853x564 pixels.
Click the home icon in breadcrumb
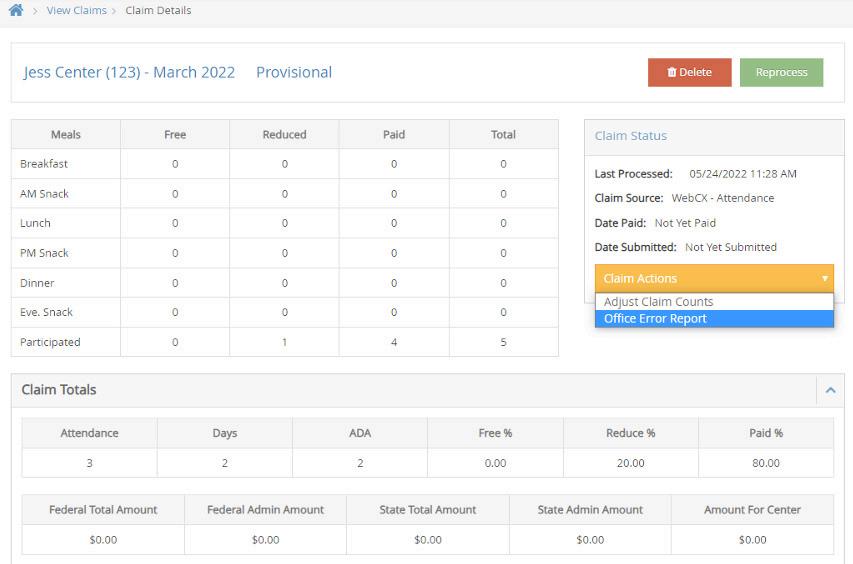click(15, 11)
